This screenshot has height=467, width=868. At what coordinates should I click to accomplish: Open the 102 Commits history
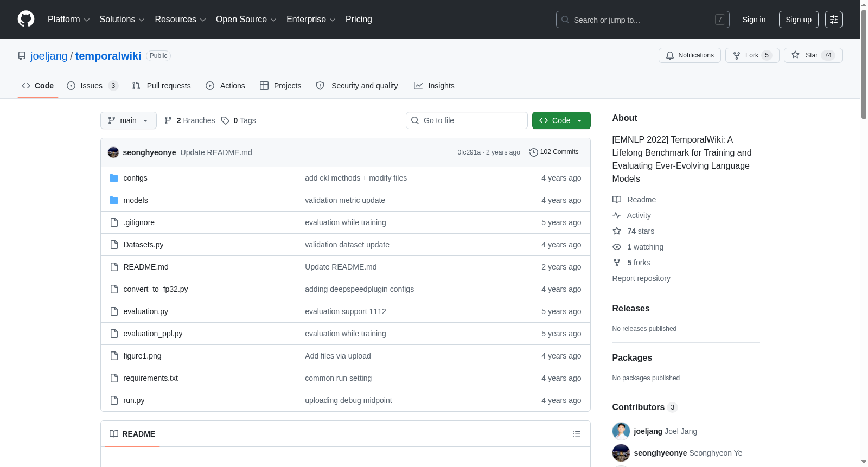point(554,152)
